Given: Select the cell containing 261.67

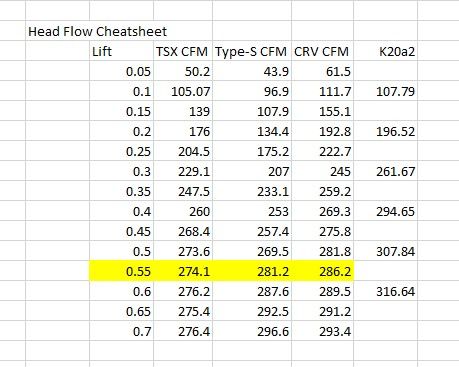Looking at the screenshot, I should click(x=385, y=171).
